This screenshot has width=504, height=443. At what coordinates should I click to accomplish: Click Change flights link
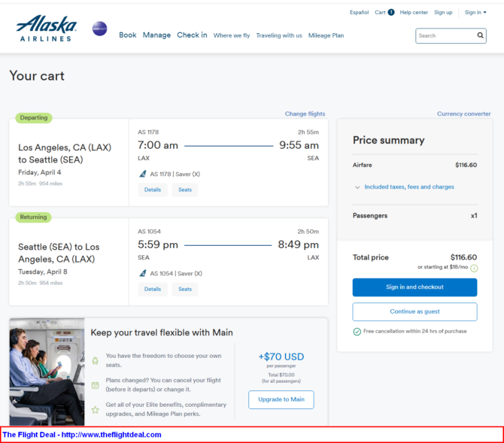tap(305, 114)
